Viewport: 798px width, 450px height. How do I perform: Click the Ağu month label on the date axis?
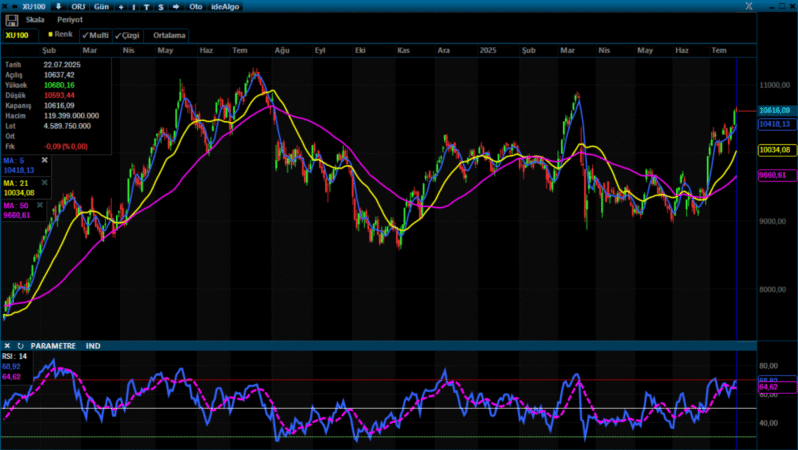pos(282,50)
